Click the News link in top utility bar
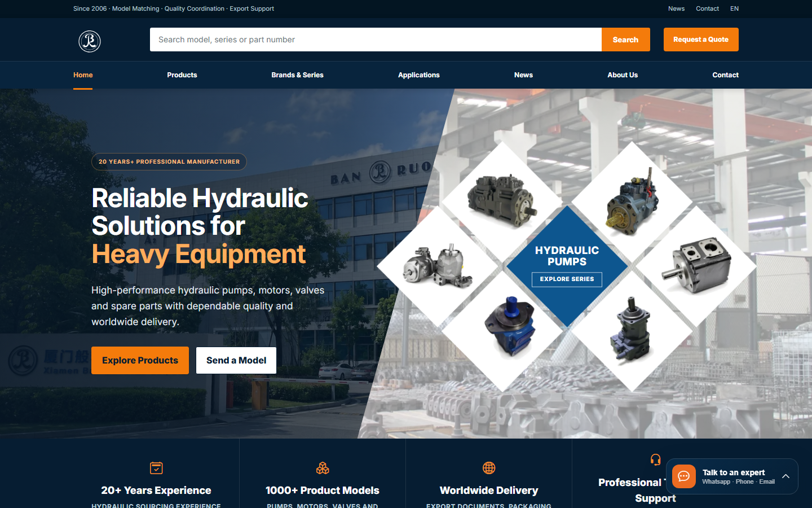Screen dimensions: 812x508 (676, 8)
